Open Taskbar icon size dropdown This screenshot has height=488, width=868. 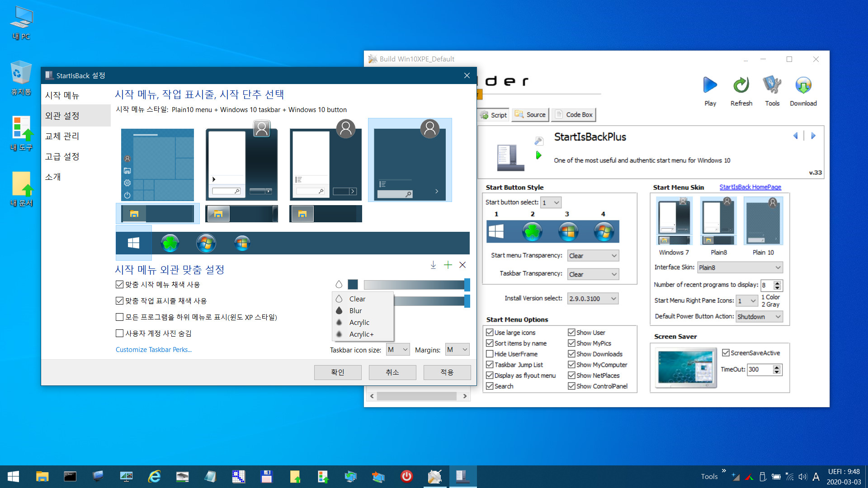(x=398, y=350)
